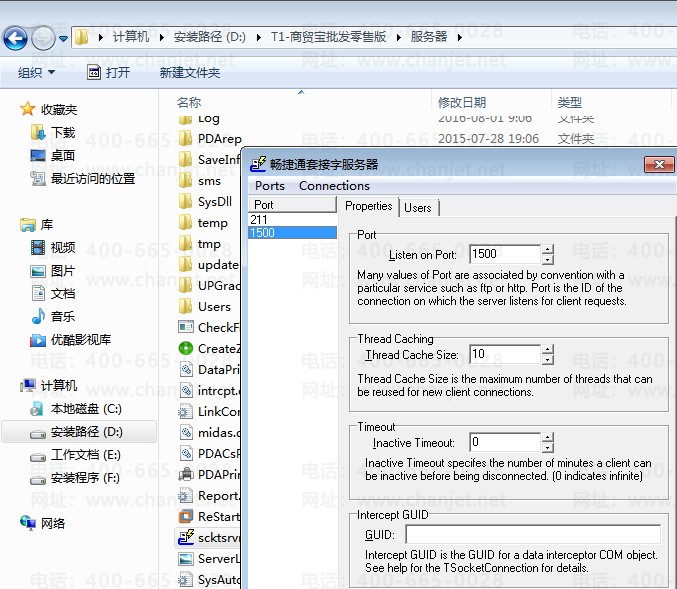Click the 音乐 music library icon
The width and height of the screenshot is (677, 589).
pyautogui.click(x=37, y=317)
